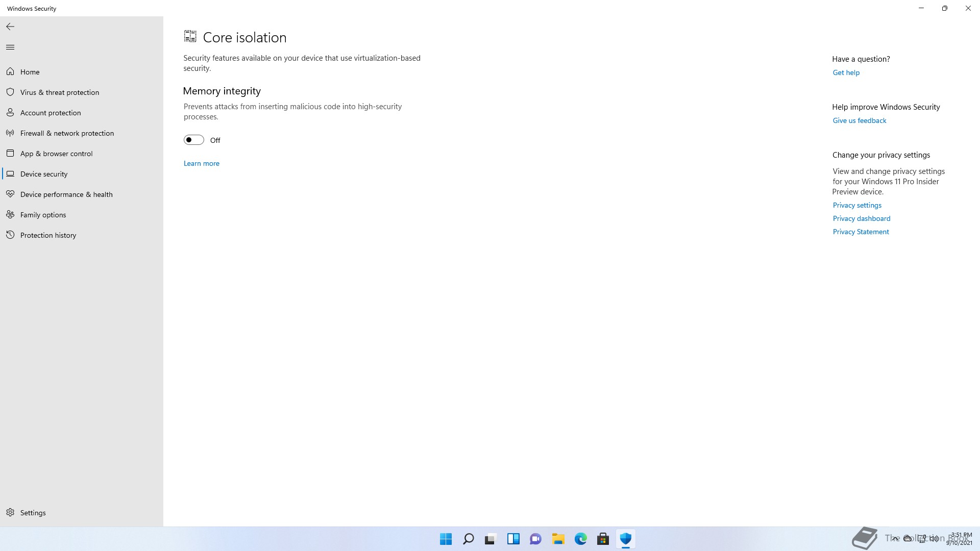Open Family options page
The image size is (980, 551).
[x=82, y=215]
